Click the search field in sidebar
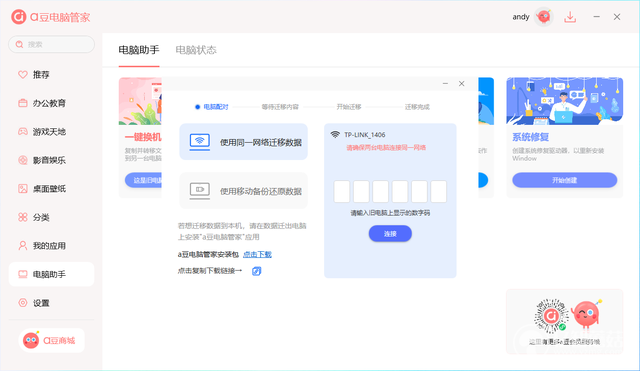Screen dimensions: 640x371 [x=51, y=44]
